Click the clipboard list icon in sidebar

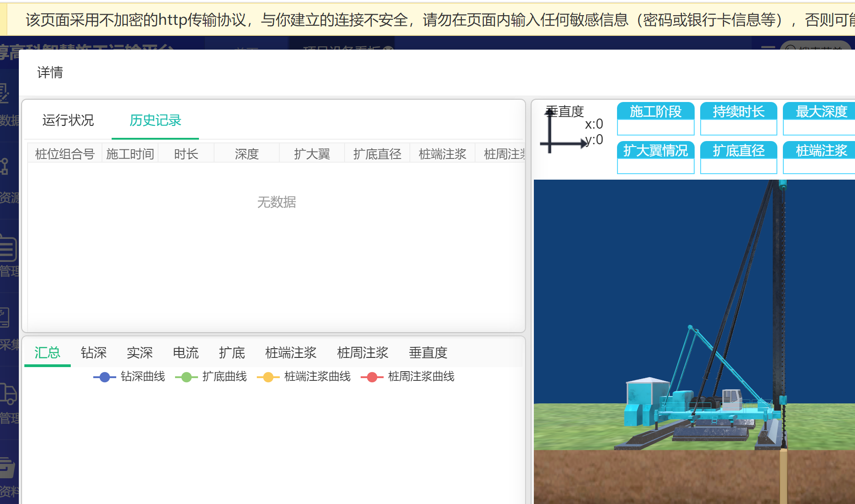pos(8,248)
